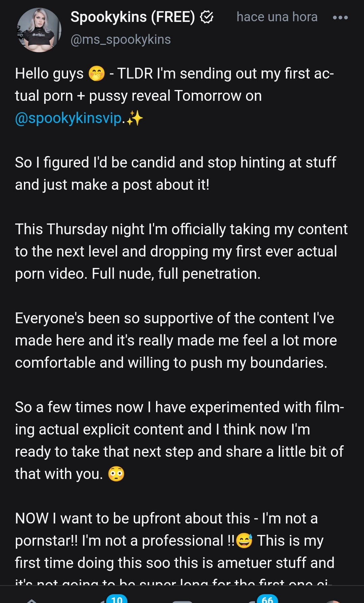Click the paragraph starting "So I figured"
Image resolution: width=364 pixels, height=603 pixels.
pos(175,173)
